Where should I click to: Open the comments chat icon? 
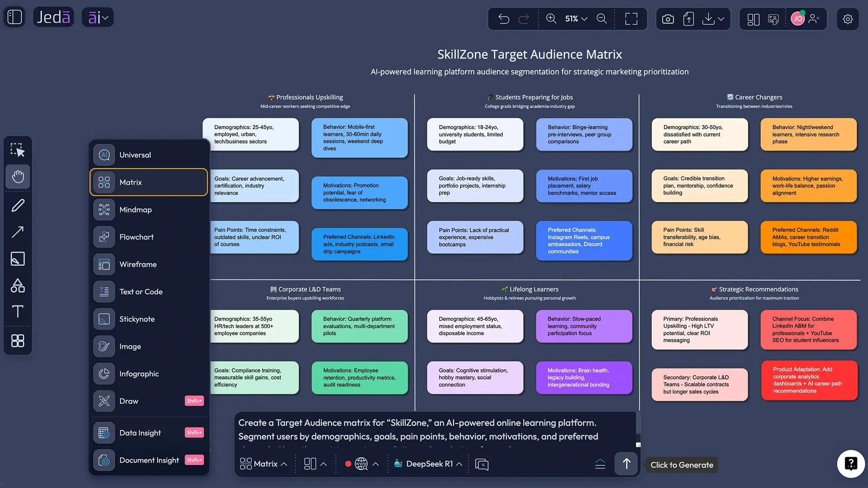click(774, 19)
